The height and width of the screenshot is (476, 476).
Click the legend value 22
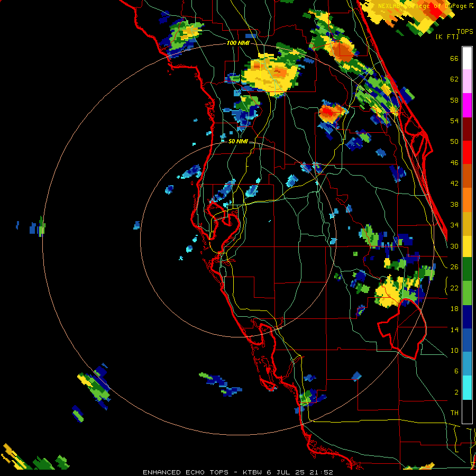coord(454,288)
